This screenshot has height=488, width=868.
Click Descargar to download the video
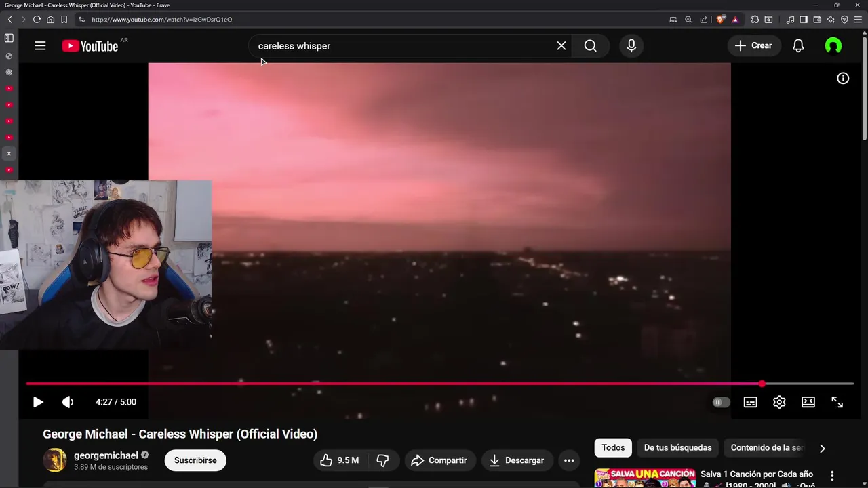coord(517,460)
